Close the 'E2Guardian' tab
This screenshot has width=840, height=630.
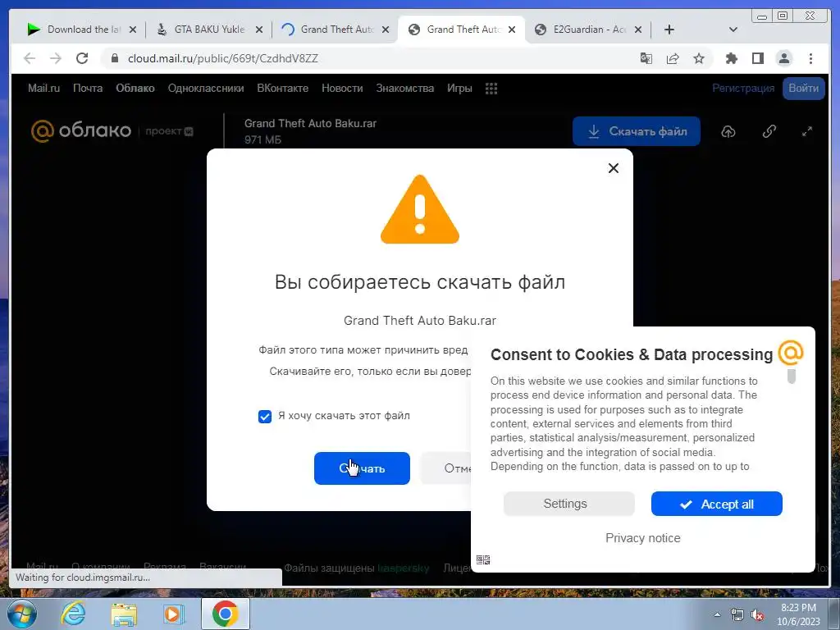[638, 30]
